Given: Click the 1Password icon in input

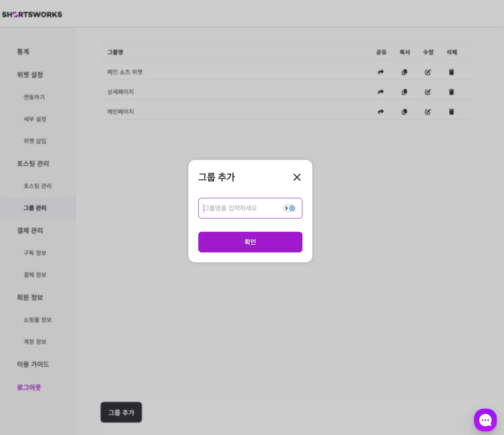Looking at the screenshot, I should [292, 208].
